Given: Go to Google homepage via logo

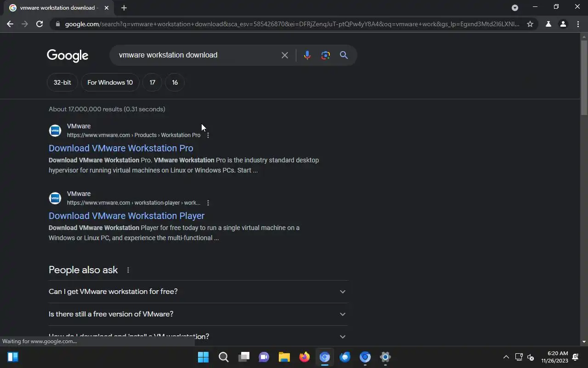Looking at the screenshot, I should tap(68, 56).
